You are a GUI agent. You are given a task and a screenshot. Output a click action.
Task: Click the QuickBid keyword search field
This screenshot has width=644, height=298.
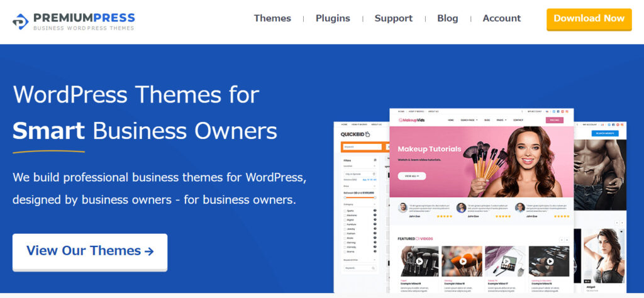[363, 146]
